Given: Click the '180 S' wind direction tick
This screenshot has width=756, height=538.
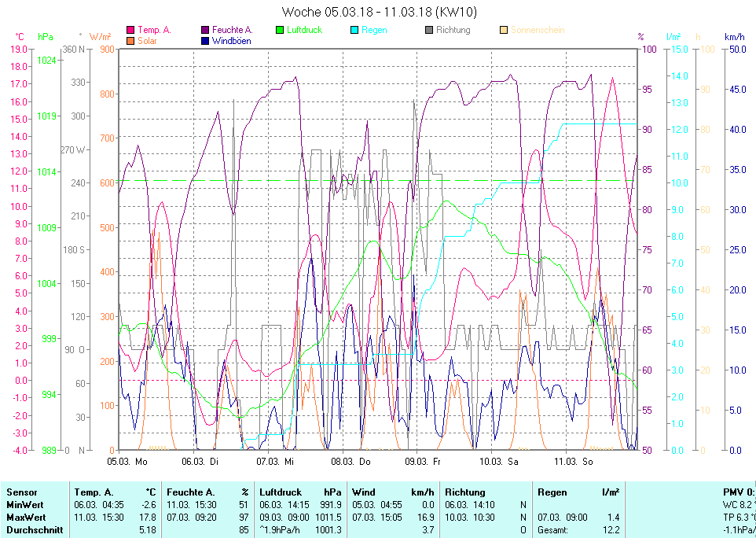Looking at the screenshot, I should tap(74, 250).
